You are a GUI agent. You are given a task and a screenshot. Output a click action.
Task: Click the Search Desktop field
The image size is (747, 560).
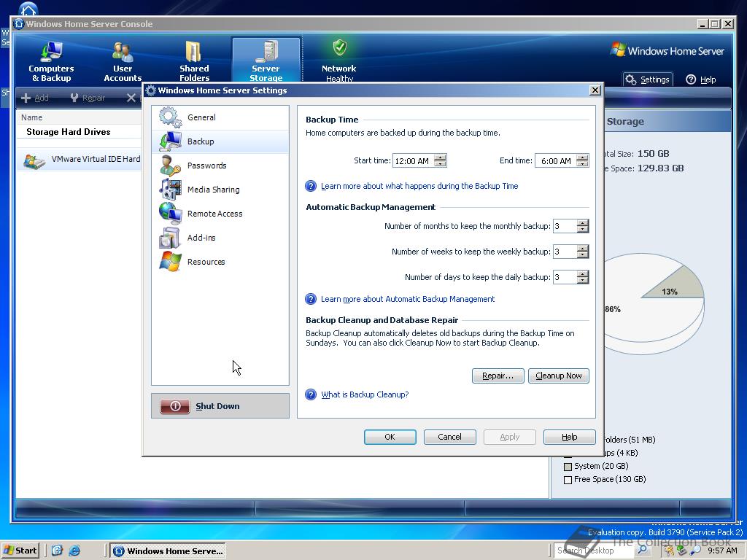click(x=594, y=551)
